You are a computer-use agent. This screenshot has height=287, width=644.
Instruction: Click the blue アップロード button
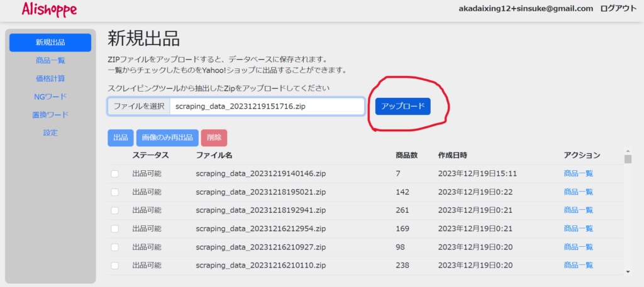[x=402, y=107]
